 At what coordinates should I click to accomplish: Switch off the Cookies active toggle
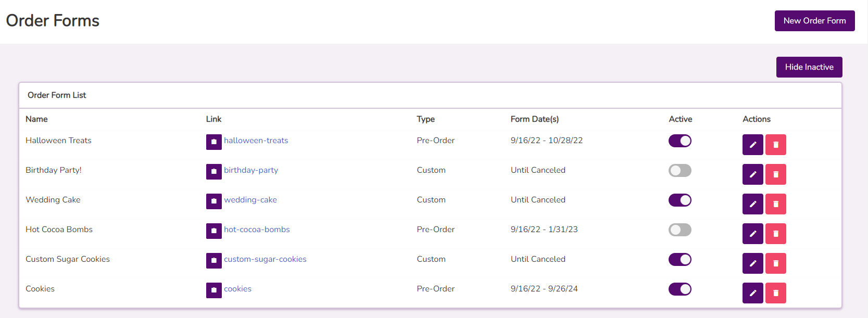click(680, 289)
